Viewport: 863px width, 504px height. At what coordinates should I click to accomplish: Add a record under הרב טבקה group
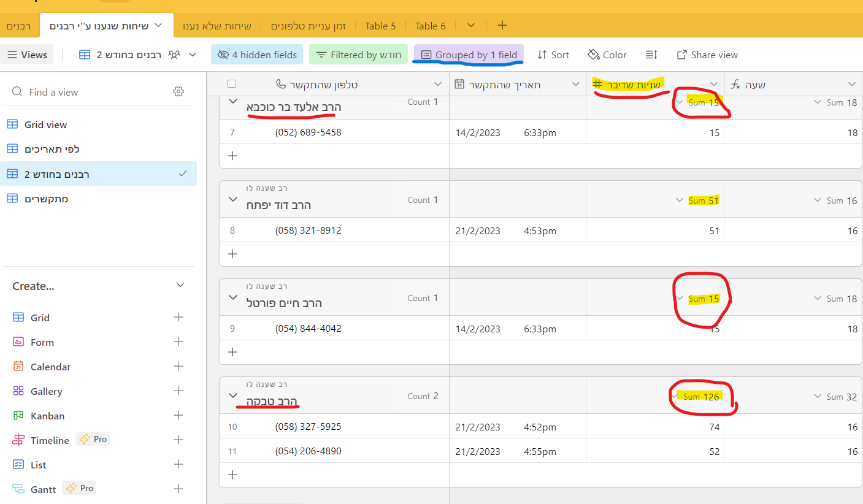(232, 475)
